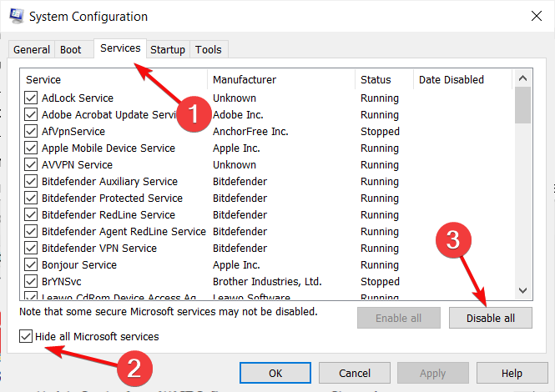This screenshot has height=392, width=555.
Task: Click the Disable all button
Action: [489, 318]
